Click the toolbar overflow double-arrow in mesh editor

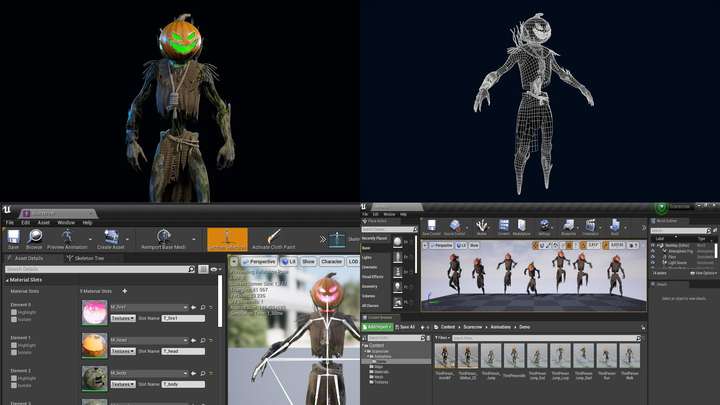click(x=323, y=239)
